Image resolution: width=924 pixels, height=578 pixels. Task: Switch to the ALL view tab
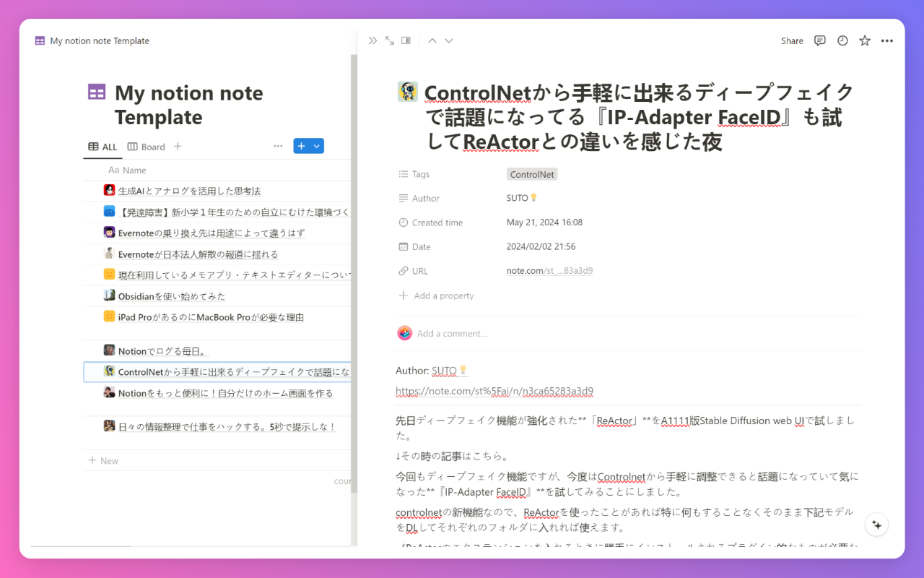103,147
